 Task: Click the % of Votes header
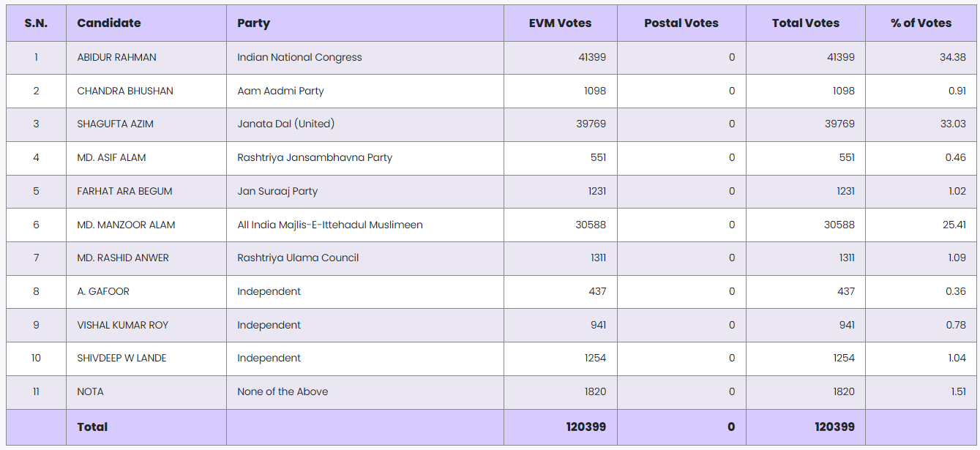[x=921, y=23]
